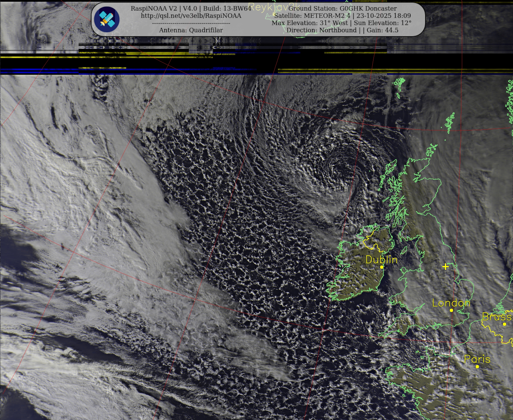
Task: Click the Antenna Quadrifilar text
Action: pyautogui.click(x=191, y=30)
